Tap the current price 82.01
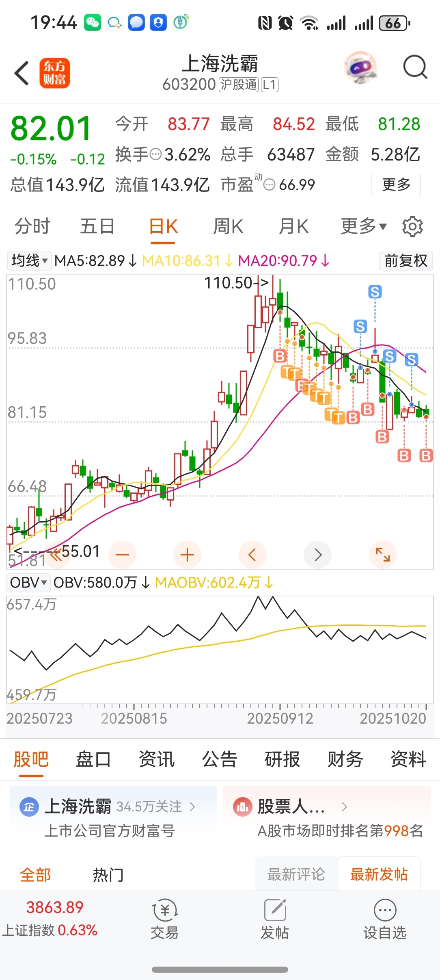 pos(51,129)
